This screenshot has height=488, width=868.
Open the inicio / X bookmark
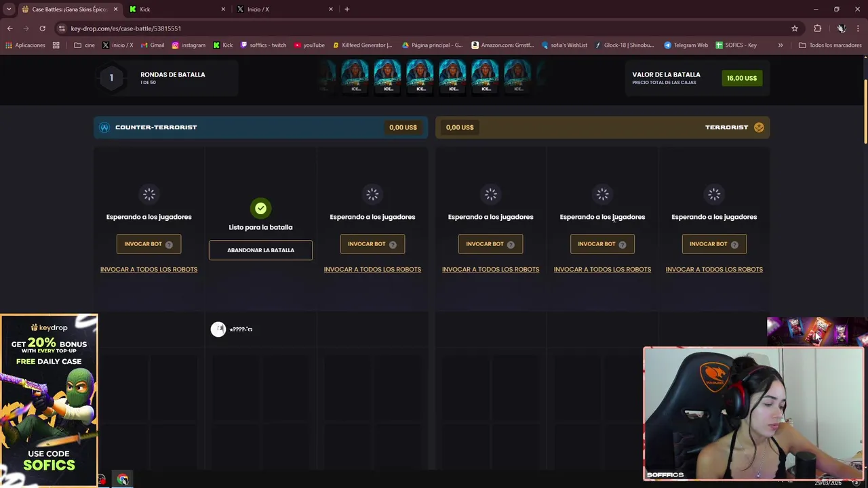click(117, 45)
